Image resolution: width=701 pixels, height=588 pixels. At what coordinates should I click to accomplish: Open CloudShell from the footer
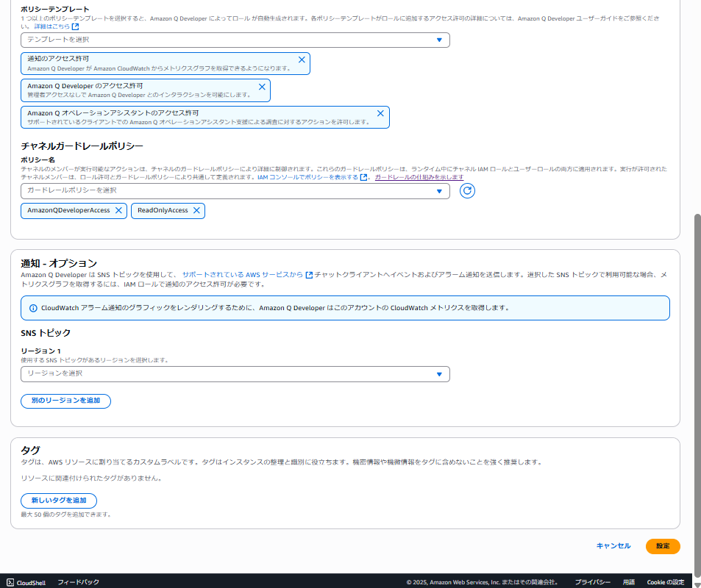point(26,583)
